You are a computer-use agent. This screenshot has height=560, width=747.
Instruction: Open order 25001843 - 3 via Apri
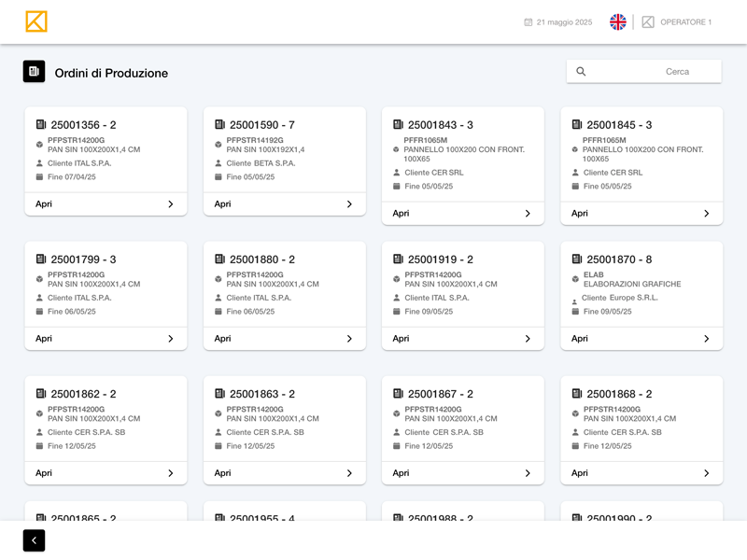click(402, 214)
